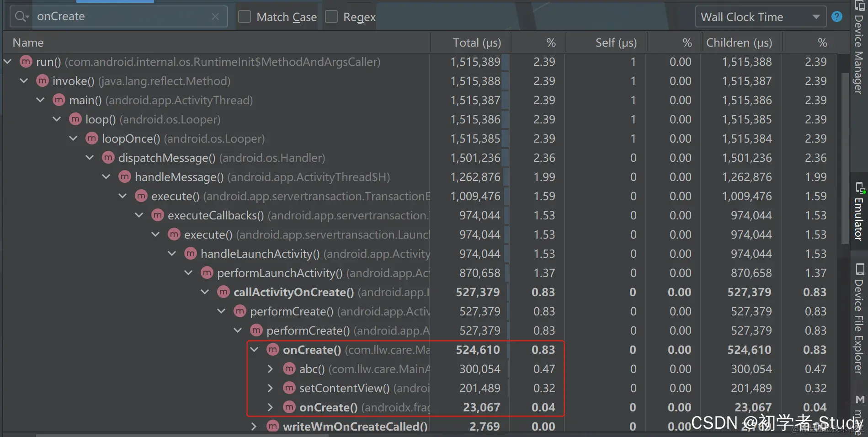This screenshot has width=868, height=437.
Task: Collapse the loopOnce() node
Action: (74, 138)
